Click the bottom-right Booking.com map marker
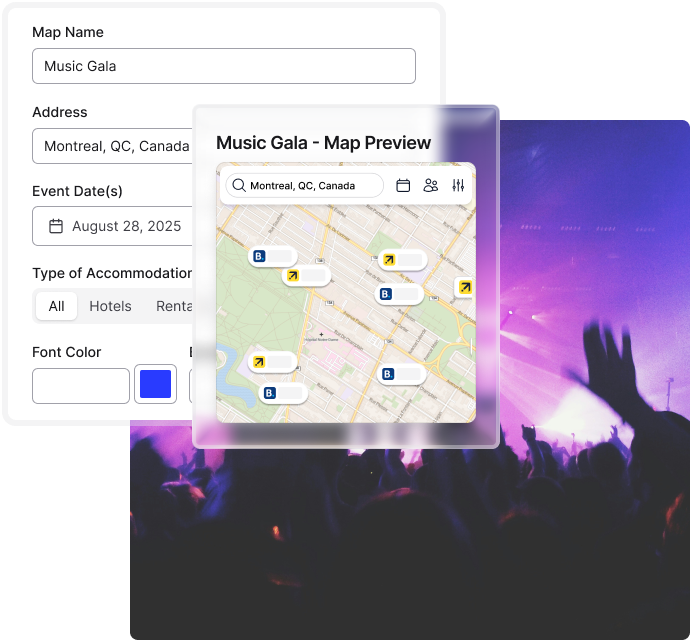This screenshot has width=690, height=640. (x=401, y=374)
